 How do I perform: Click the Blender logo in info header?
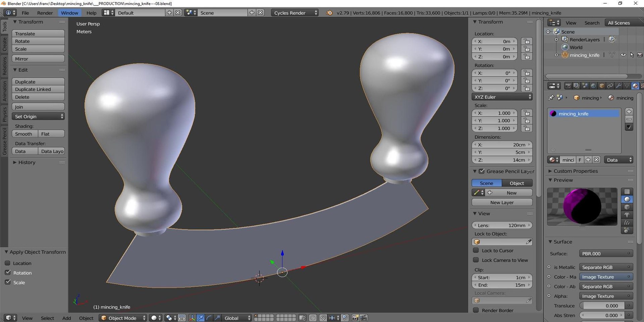pyautogui.click(x=329, y=13)
